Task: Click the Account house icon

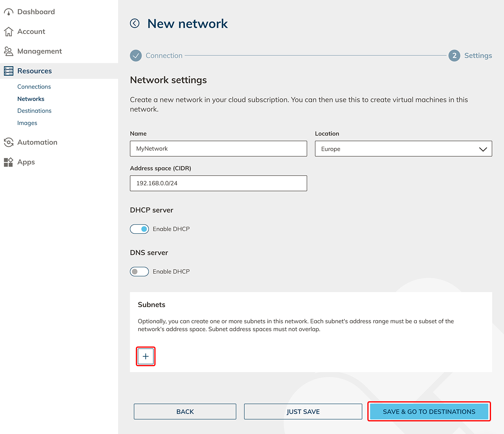Action: (x=9, y=32)
